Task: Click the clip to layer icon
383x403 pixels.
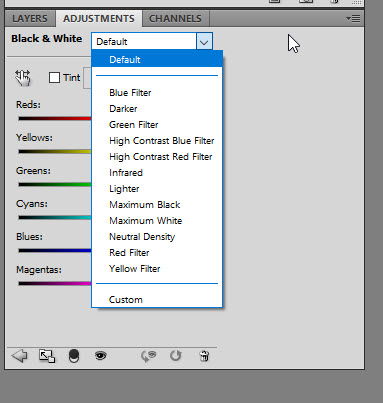Action: click(x=74, y=356)
